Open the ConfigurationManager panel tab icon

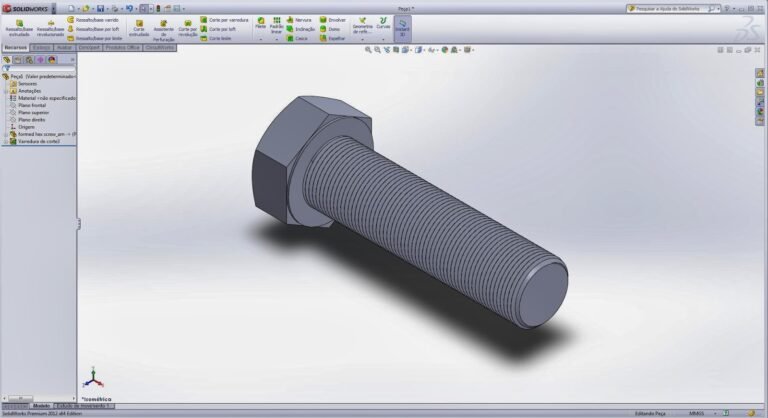click(x=29, y=59)
